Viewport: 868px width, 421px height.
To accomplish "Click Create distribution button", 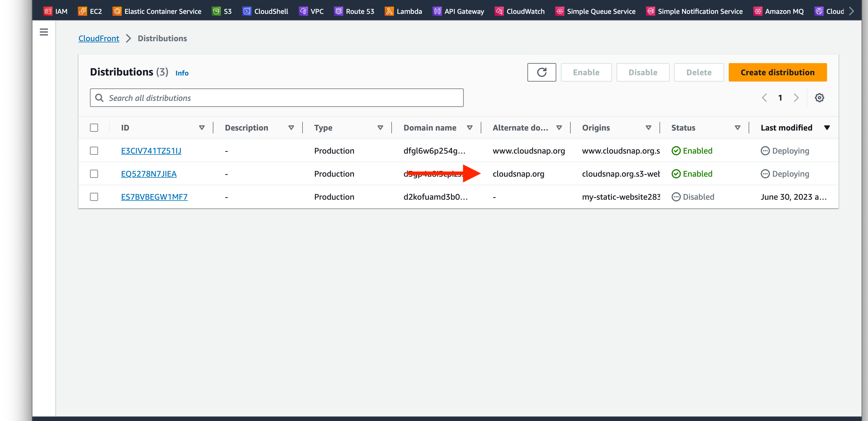I will pyautogui.click(x=777, y=72).
